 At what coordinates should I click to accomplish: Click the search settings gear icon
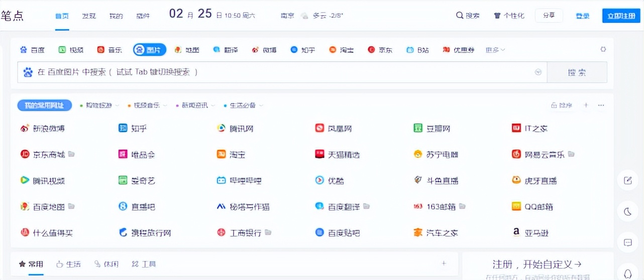tap(603, 50)
